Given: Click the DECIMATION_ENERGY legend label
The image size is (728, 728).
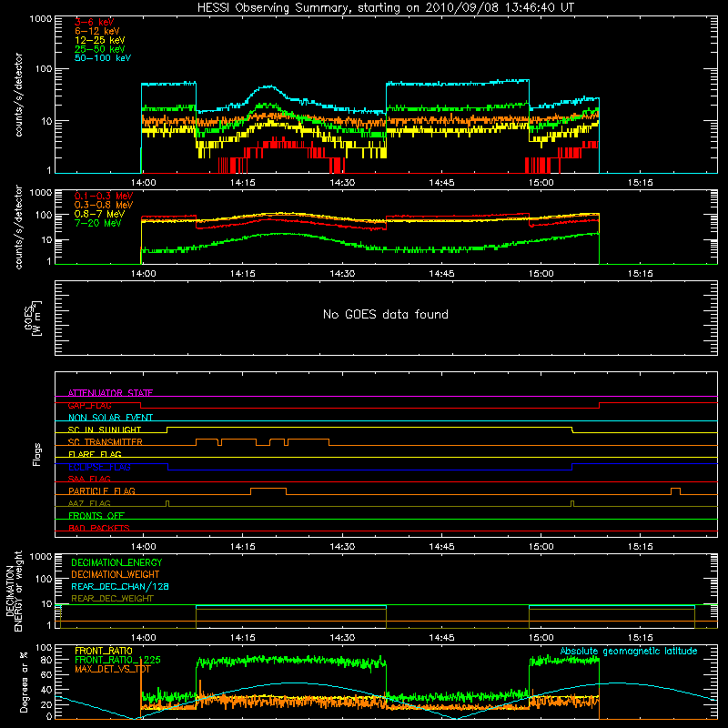Looking at the screenshot, I should [x=116, y=562].
